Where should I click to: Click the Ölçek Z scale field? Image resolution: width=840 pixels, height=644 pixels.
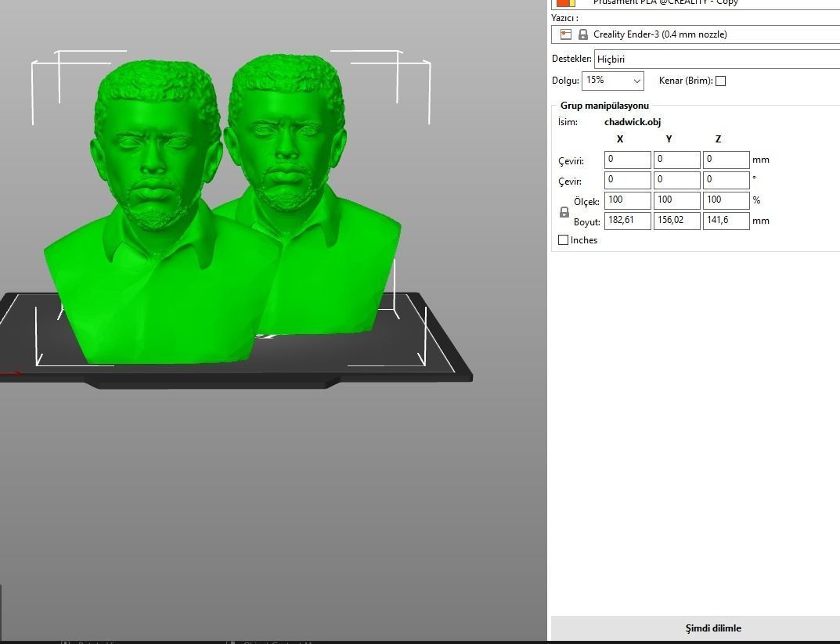(x=726, y=200)
